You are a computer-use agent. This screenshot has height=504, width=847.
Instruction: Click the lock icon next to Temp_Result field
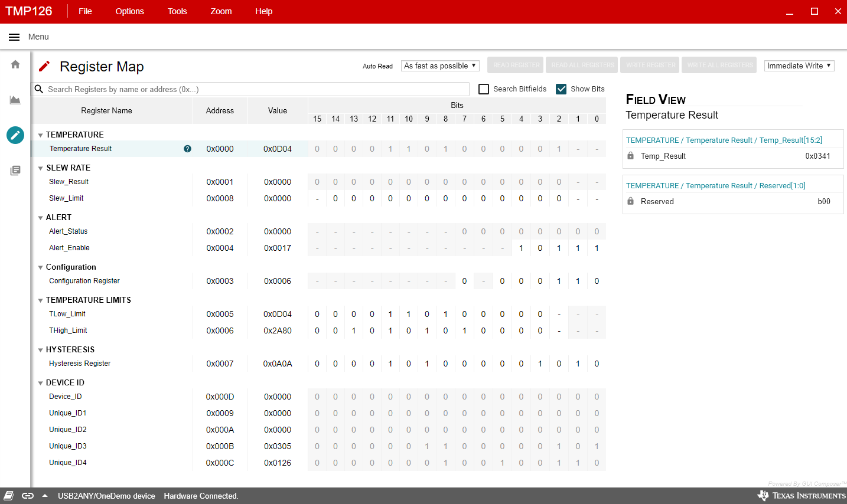pos(630,156)
